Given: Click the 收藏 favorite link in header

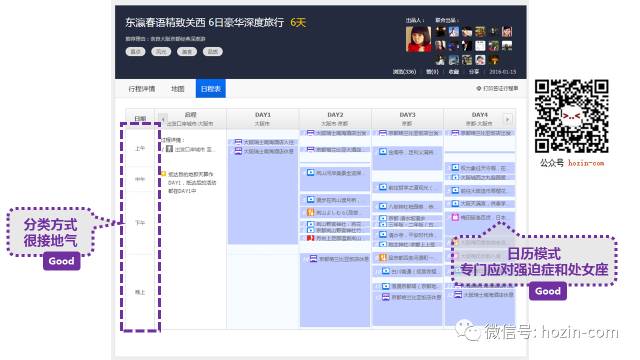Looking at the screenshot, I should (454, 71).
